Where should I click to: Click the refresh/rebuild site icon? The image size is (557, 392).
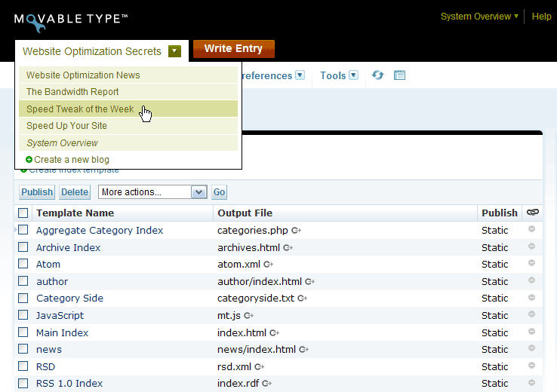click(377, 75)
